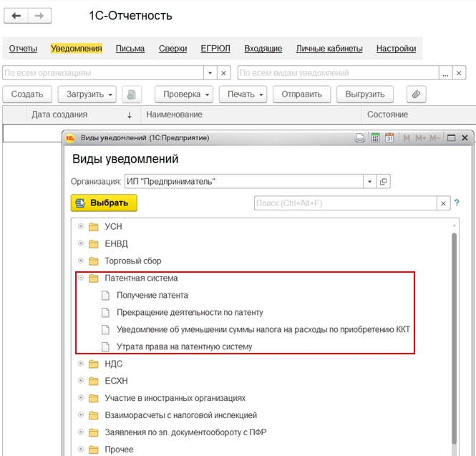
Task: Clear the organizations filter with X
Action: coord(223,73)
